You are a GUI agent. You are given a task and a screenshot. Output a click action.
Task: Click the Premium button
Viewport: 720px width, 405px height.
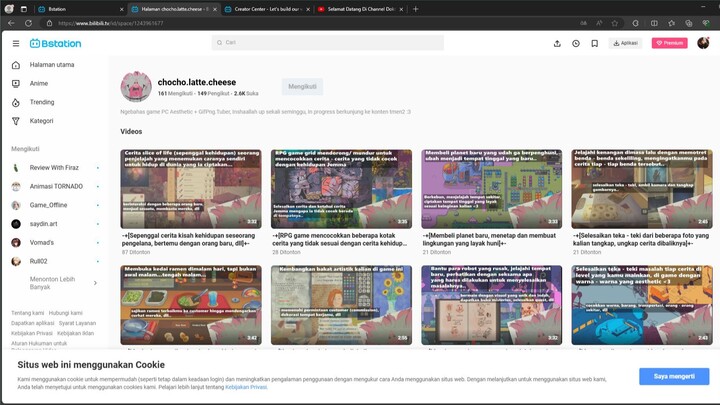669,44
